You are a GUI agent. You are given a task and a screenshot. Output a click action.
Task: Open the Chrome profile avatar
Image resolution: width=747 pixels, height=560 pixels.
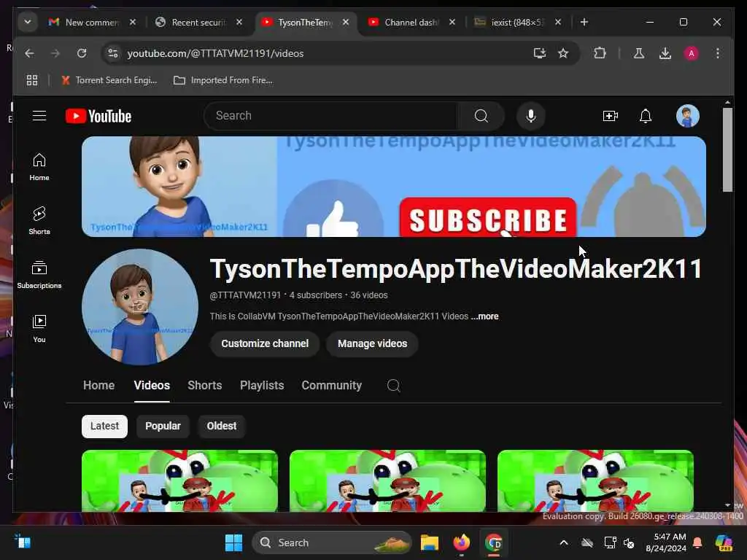tap(692, 53)
